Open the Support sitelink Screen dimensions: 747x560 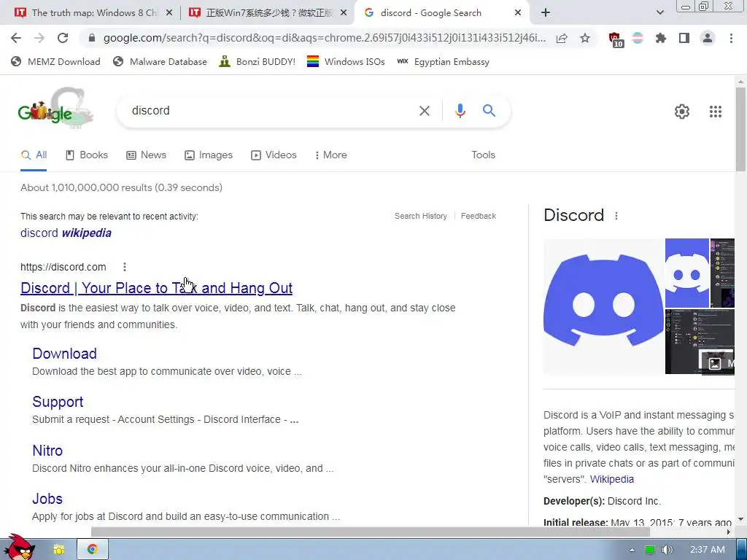point(58,402)
